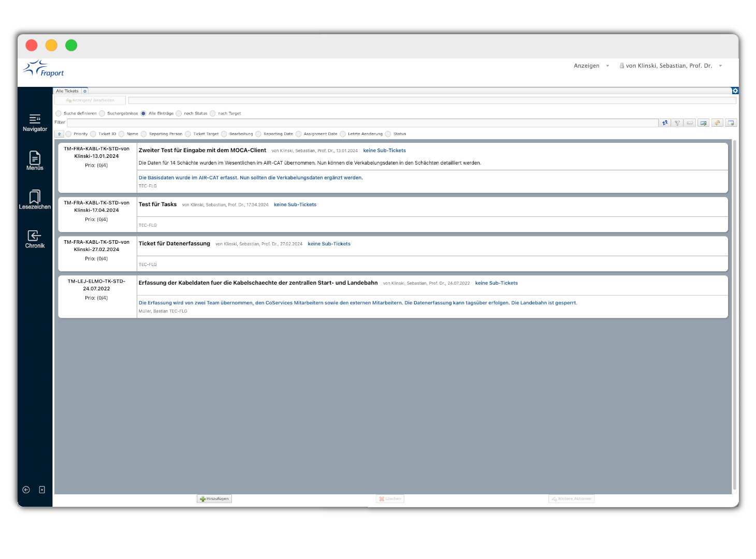Click the close-document icon in sidebar bottom

point(42,490)
